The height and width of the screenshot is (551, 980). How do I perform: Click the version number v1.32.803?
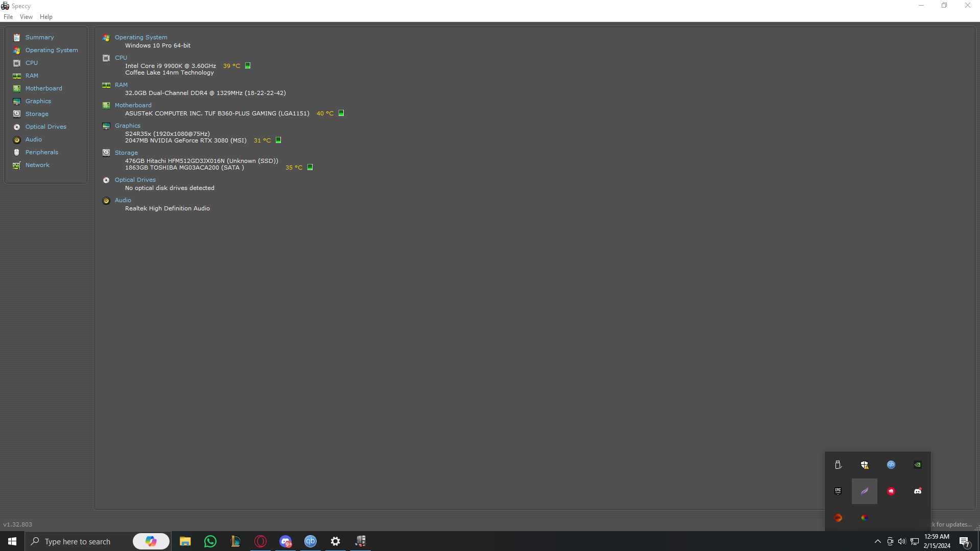pyautogui.click(x=17, y=524)
